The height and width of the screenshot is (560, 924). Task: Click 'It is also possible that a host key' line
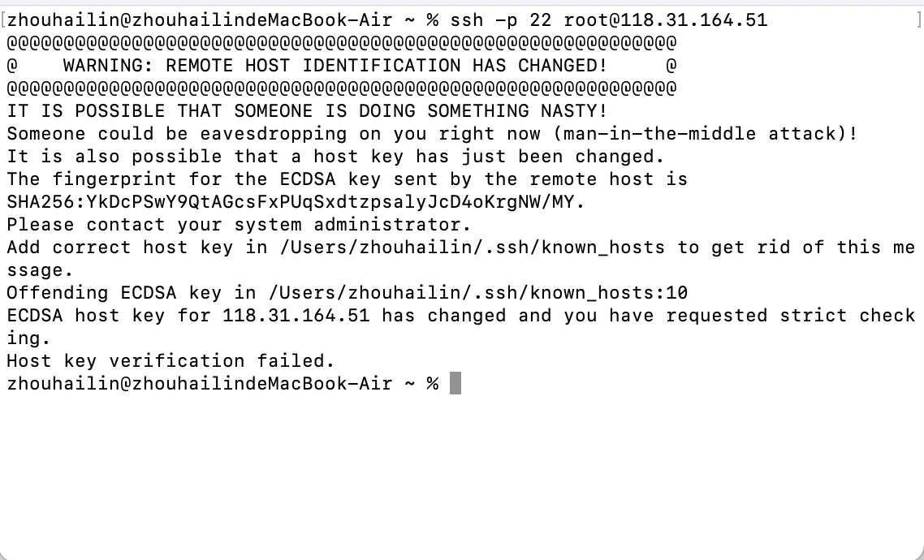[336, 157]
